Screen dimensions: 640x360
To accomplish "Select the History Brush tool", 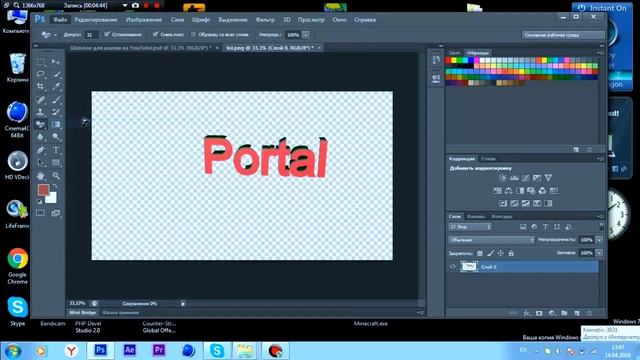I will (x=56, y=112).
